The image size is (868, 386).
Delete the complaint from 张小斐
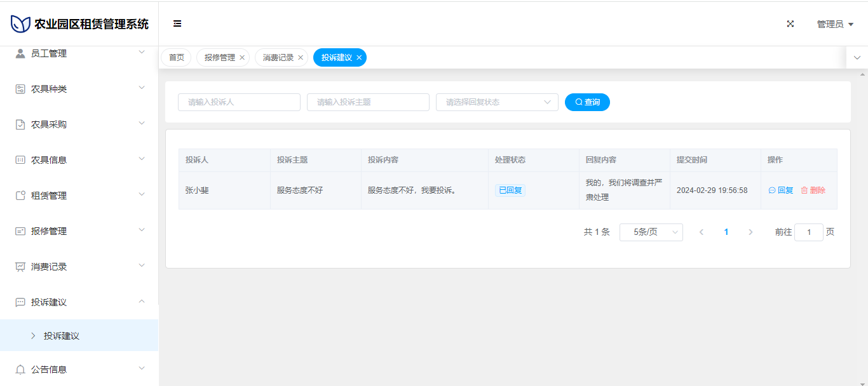tap(813, 190)
